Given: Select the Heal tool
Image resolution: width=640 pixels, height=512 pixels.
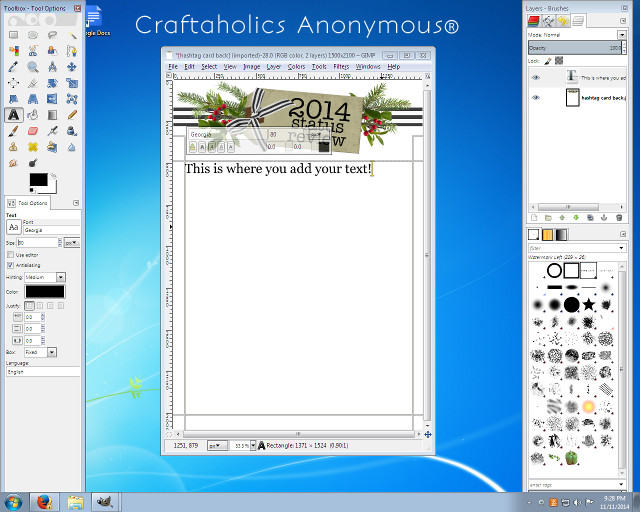Looking at the screenshot, I should tap(33, 147).
